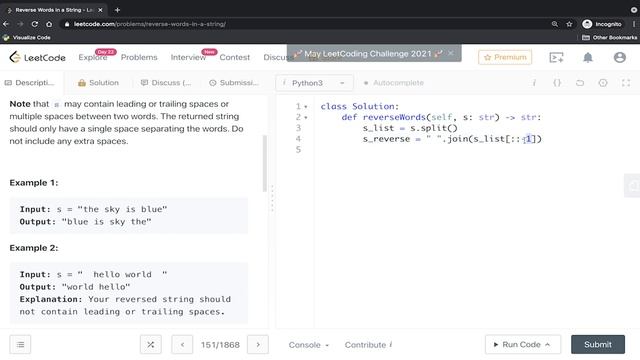Go back in browser history
The width and height of the screenshot is (640, 360).
(6, 24)
